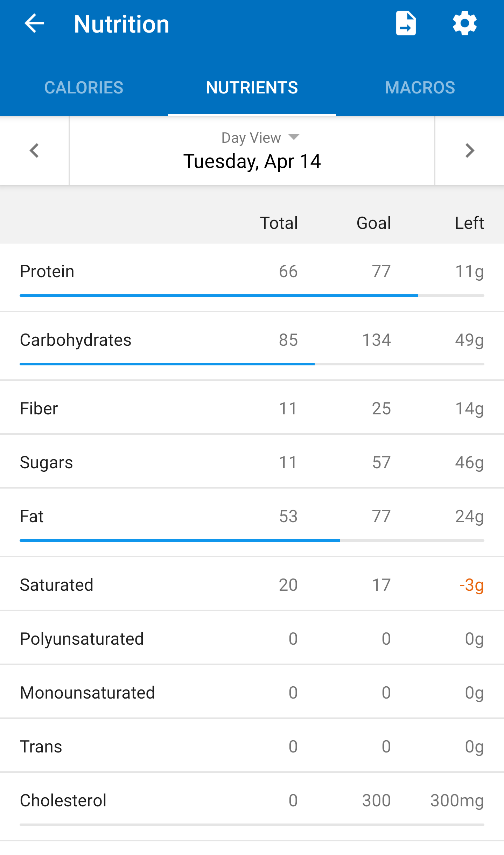The image size is (504, 855).
Task: Switch to the Macros tab
Action: pos(420,87)
